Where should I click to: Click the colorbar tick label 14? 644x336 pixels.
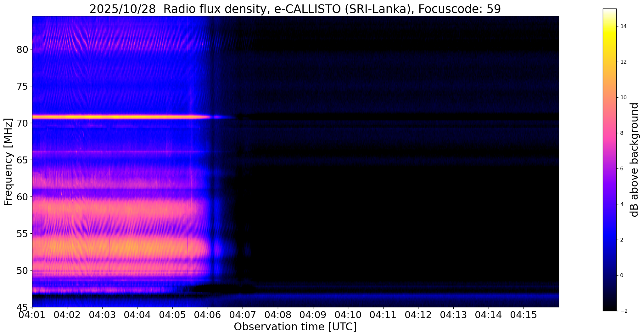(x=623, y=26)
